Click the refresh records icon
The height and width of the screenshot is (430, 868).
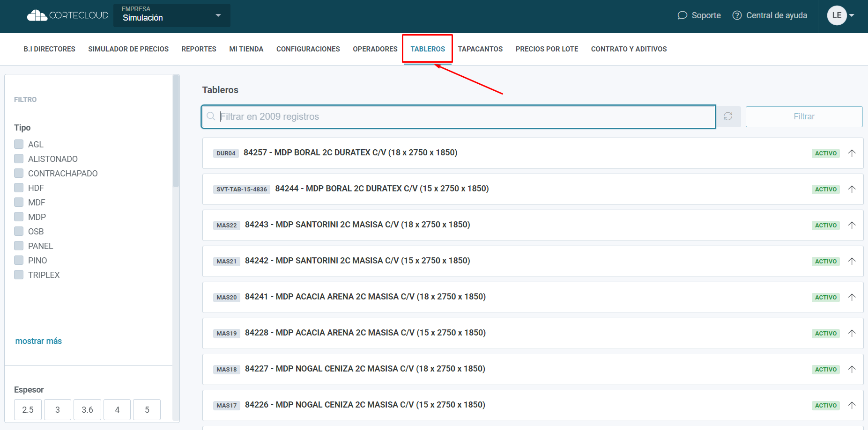[728, 117]
